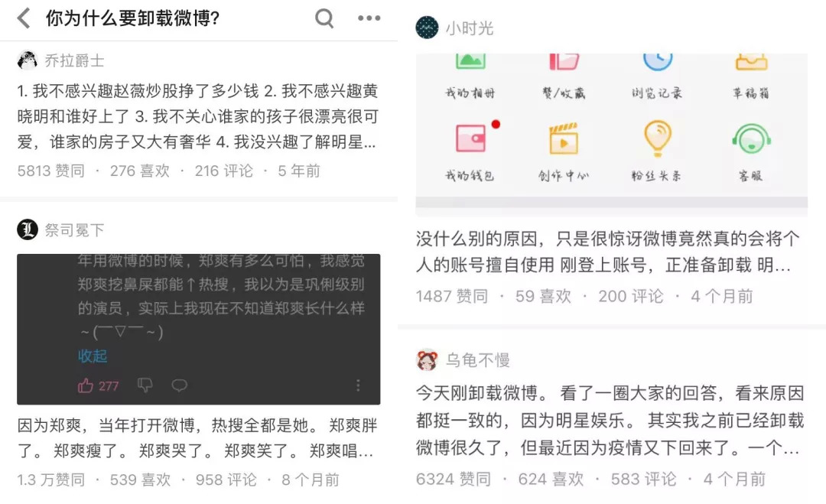826x504 pixels.
Task: Visit user 祭司冕下's profile name
Action: [74, 230]
